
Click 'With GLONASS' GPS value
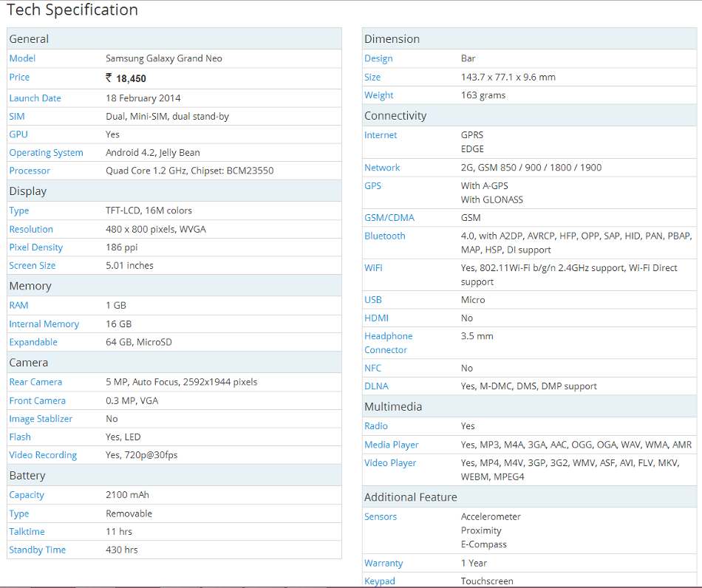coord(491,199)
